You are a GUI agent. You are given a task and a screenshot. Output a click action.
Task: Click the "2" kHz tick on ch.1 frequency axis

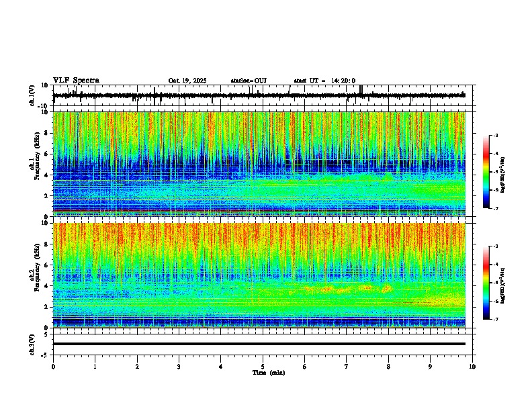pyautogui.click(x=46, y=195)
